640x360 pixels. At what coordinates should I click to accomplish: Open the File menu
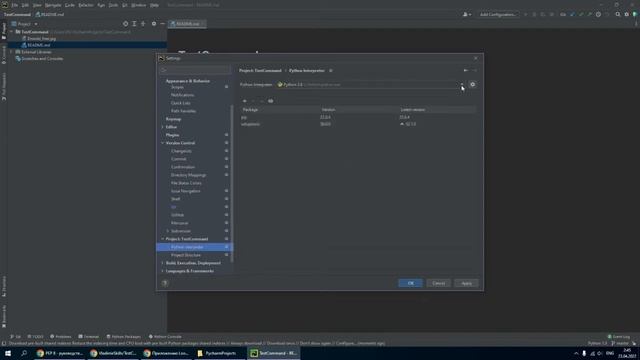click(x=15, y=5)
